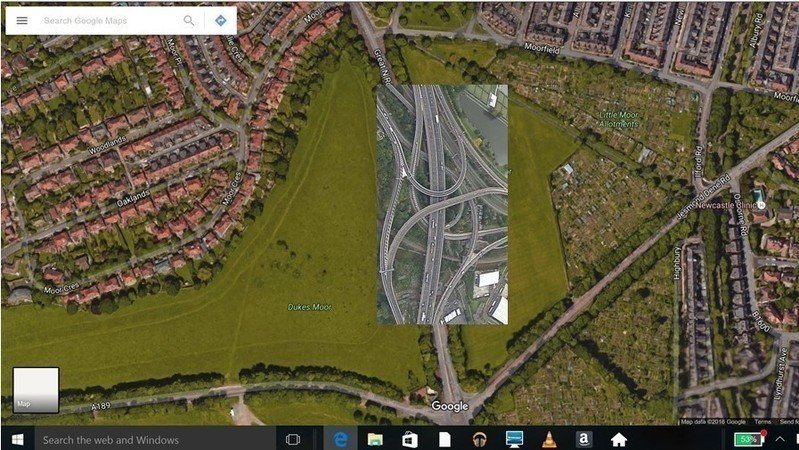Viewport: 799px width, 450px height.
Task: Click inside the Search Google Maps field
Action: point(105,20)
